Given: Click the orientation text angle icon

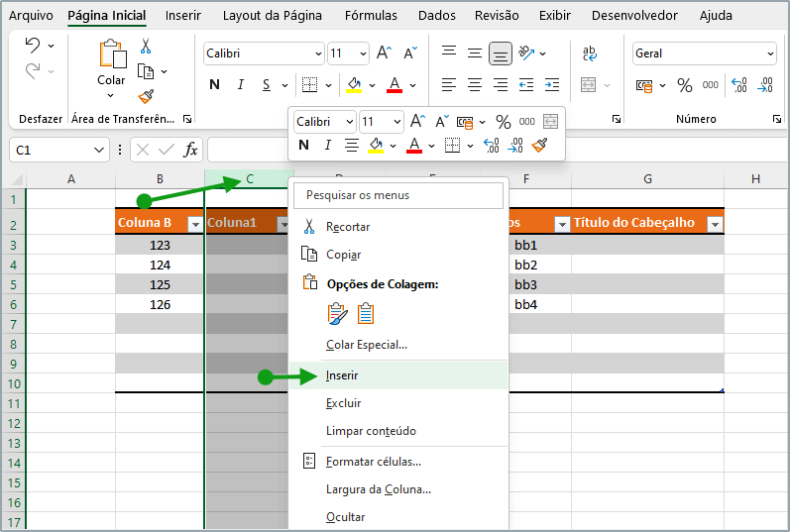Looking at the screenshot, I should pyautogui.click(x=526, y=53).
